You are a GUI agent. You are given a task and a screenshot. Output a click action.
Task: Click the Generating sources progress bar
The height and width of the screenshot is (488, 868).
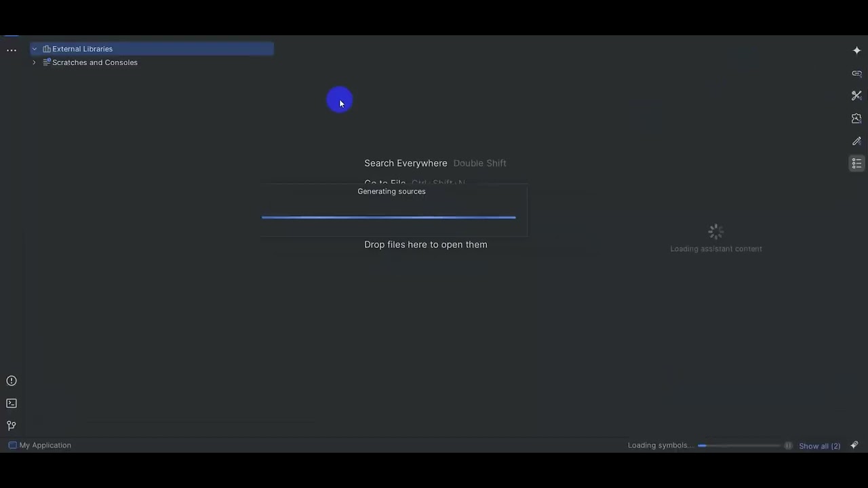[x=389, y=218]
